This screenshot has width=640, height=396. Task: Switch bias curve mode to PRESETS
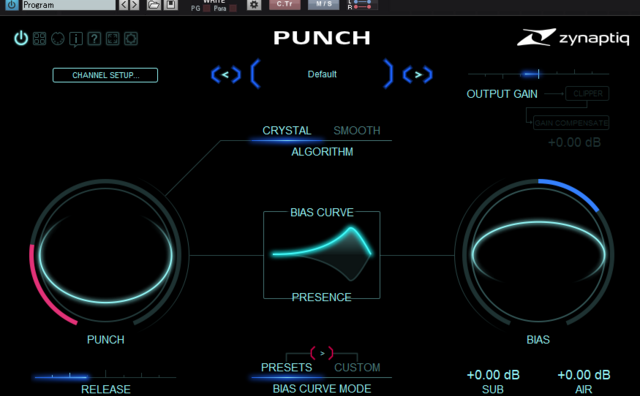point(287,367)
